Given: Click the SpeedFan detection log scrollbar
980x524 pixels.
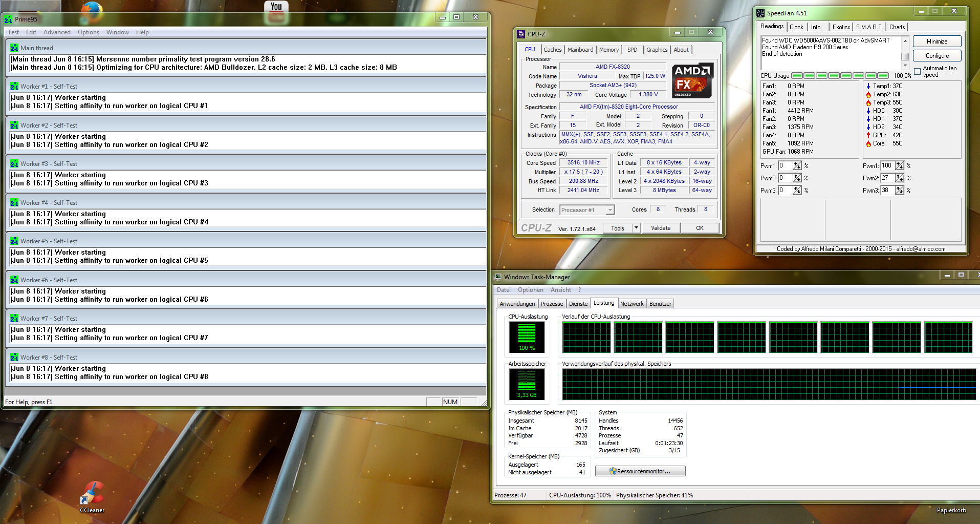Looking at the screenshot, I should pos(905,53).
